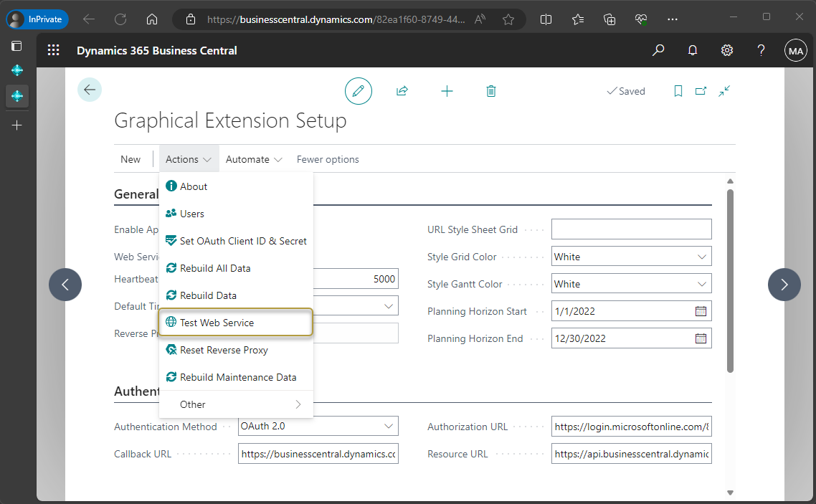This screenshot has width=816, height=504.
Task: Expand the Other submenu
Action: click(x=236, y=404)
